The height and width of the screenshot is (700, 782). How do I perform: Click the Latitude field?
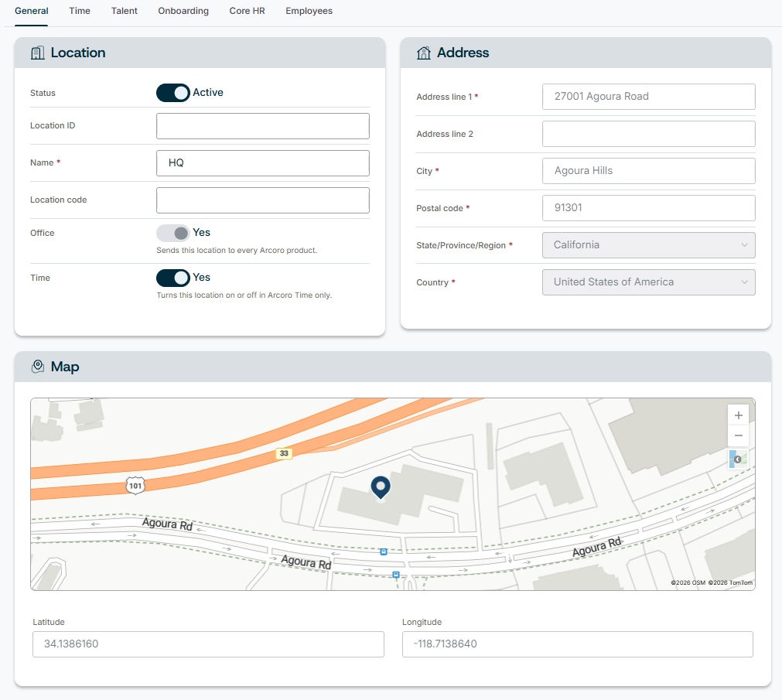(208, 644)
